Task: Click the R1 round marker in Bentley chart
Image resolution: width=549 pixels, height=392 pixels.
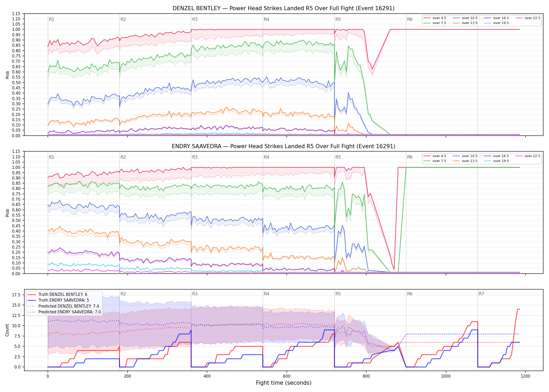Action: pyautogui.click(x=52, y=19)
